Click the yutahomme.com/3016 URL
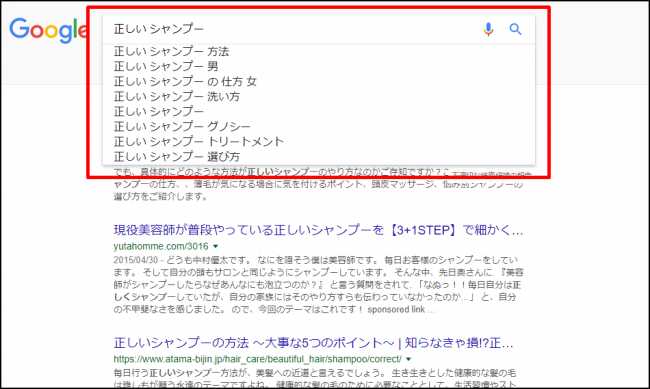This screenshot has width=650, height=389. [161, 246]
